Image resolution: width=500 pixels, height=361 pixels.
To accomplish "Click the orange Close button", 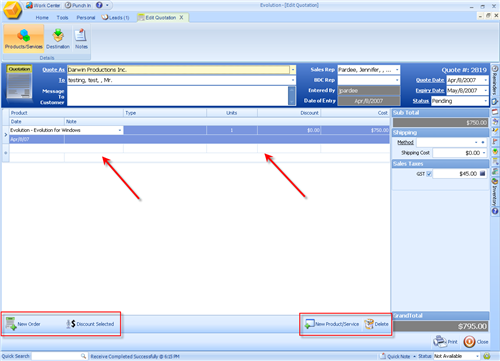I will click(x=476, y=342).
